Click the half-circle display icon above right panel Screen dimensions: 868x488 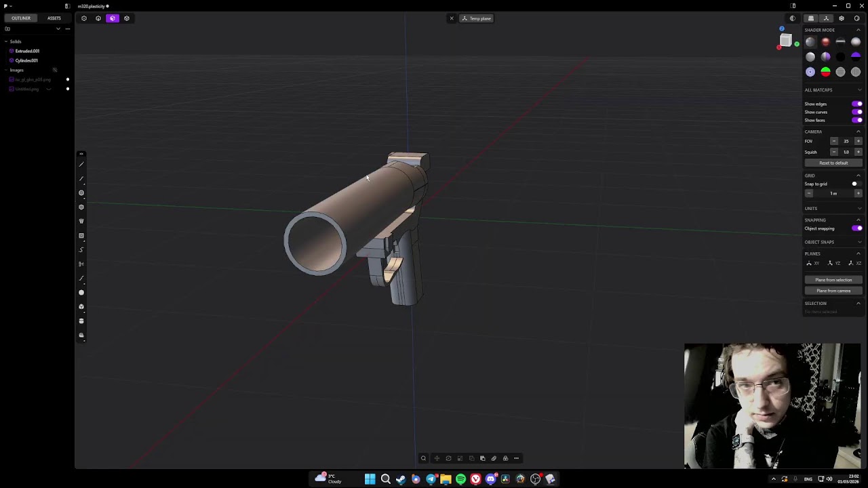pyautogui.click(x=792, y=18)
